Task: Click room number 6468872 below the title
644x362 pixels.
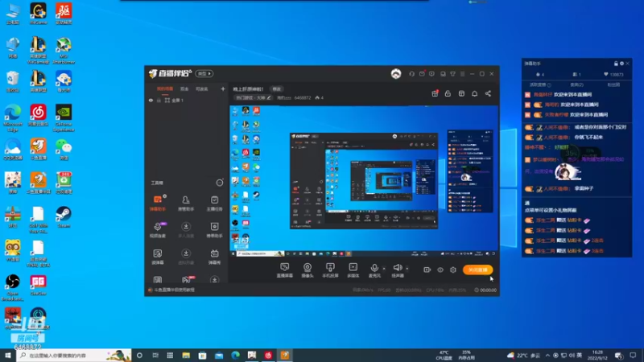Action: (x=303, y=97)
